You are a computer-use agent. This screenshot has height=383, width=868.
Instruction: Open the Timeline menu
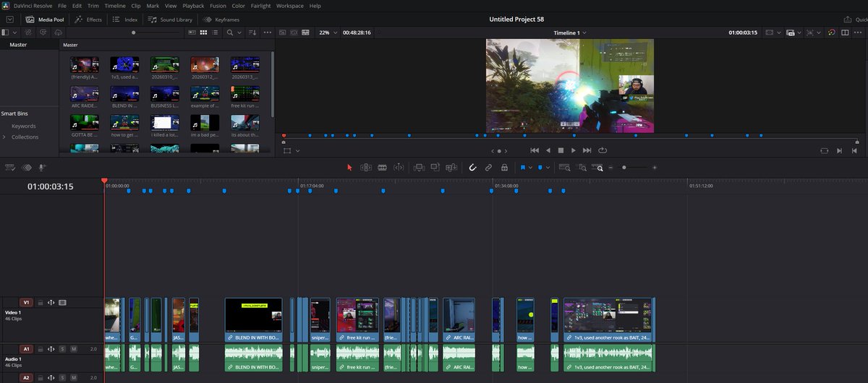115,6
